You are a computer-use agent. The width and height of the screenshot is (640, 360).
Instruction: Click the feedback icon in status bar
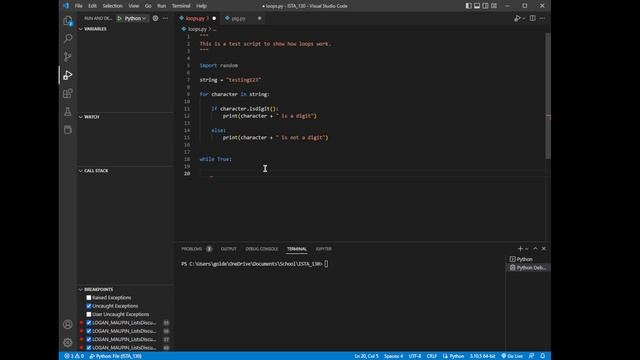531,356
